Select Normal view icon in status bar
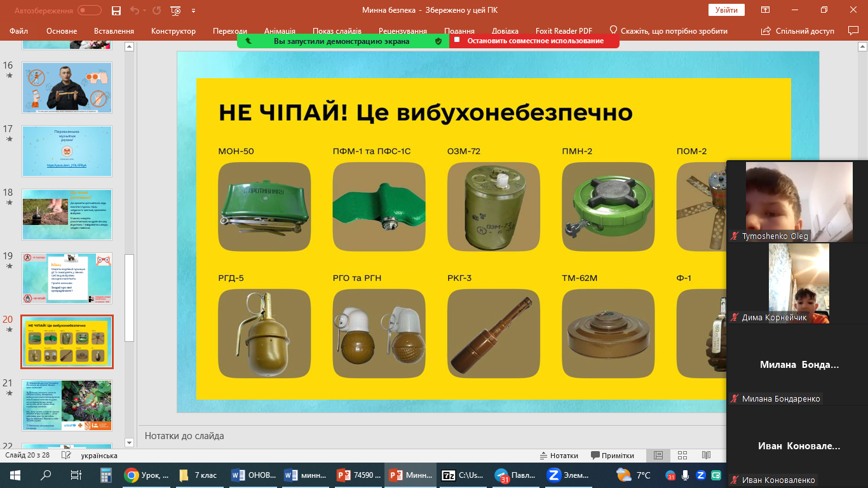This screenshot has width=868, height=488. pos(658,456)
